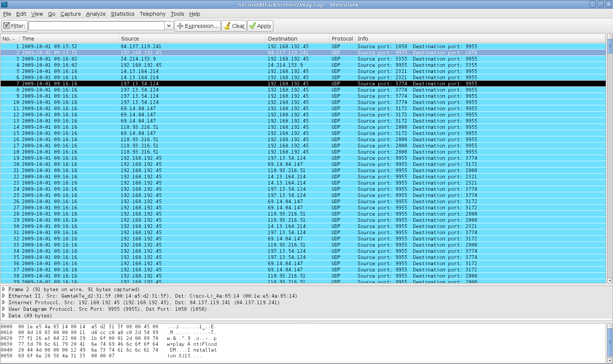Screen dimensions: 613x364
Task: Sort by the Source column header
Action: [192, 39]
